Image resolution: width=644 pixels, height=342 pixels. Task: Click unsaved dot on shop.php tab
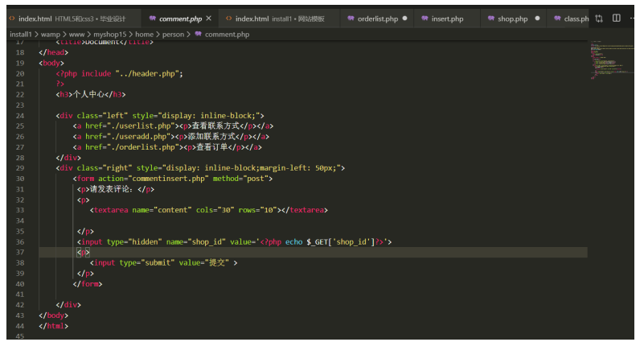click(x=537, y=19)
